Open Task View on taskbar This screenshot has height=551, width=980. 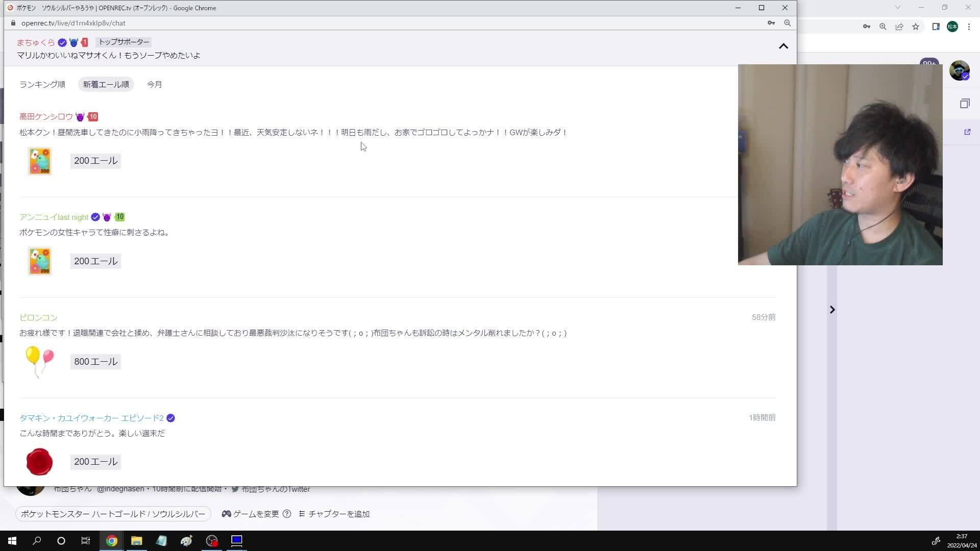(86, 541)
